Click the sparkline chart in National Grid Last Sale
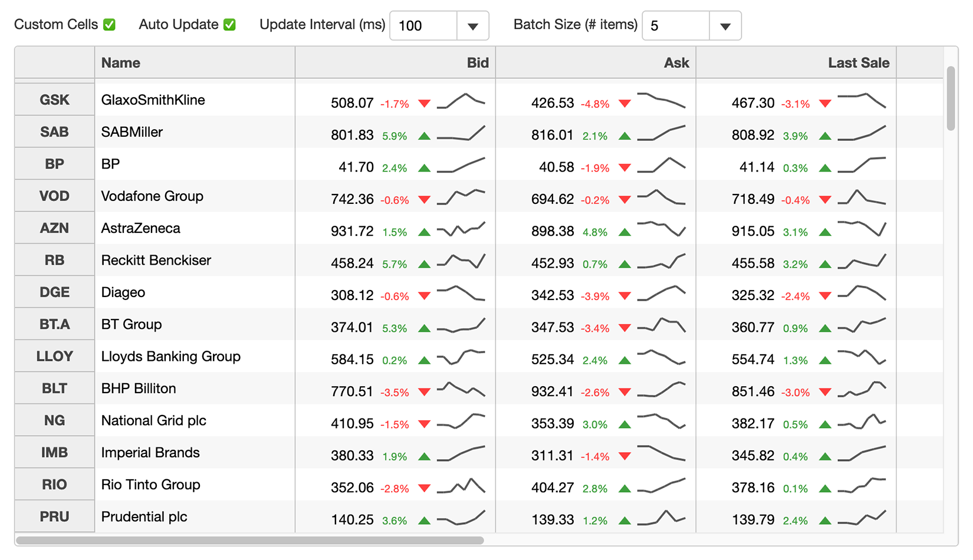Image resolution: width=973 pixels, height=560 pixels. pos(862,421)
